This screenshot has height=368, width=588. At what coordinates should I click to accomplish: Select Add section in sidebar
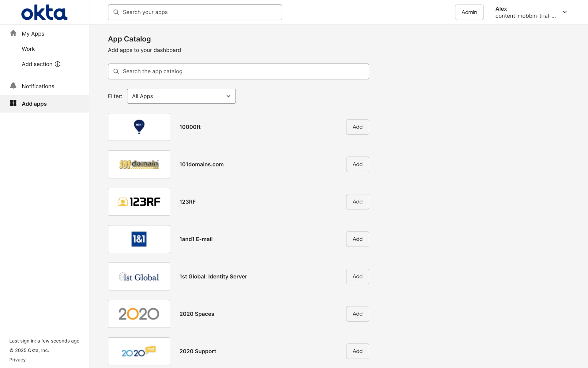[37, 64]
